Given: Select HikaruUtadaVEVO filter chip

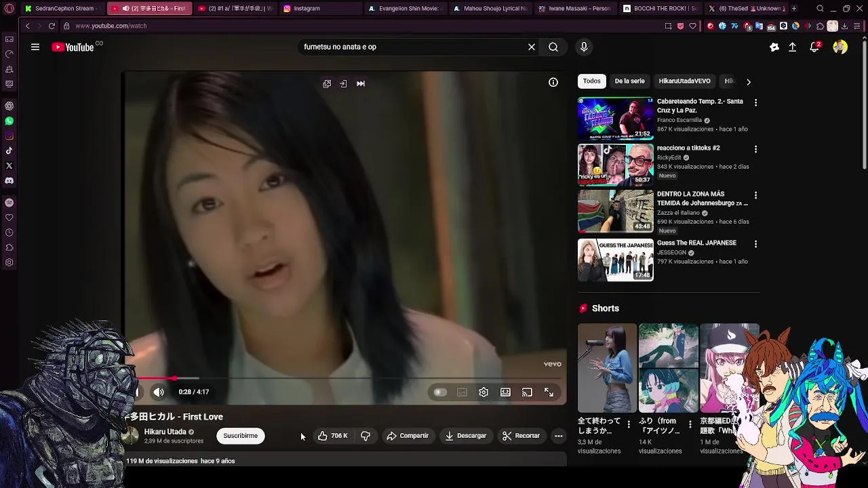Looking at the screenshot, I should click(x=684, y=81).
